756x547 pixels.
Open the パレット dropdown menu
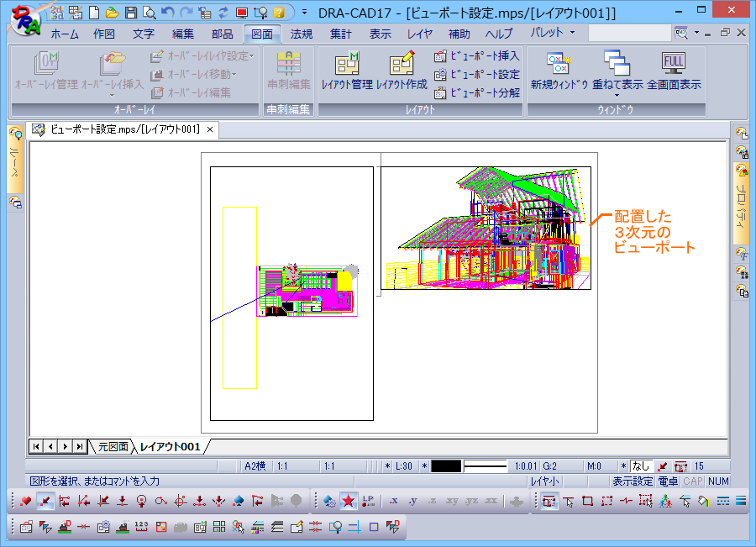click(x=553, y=33)
